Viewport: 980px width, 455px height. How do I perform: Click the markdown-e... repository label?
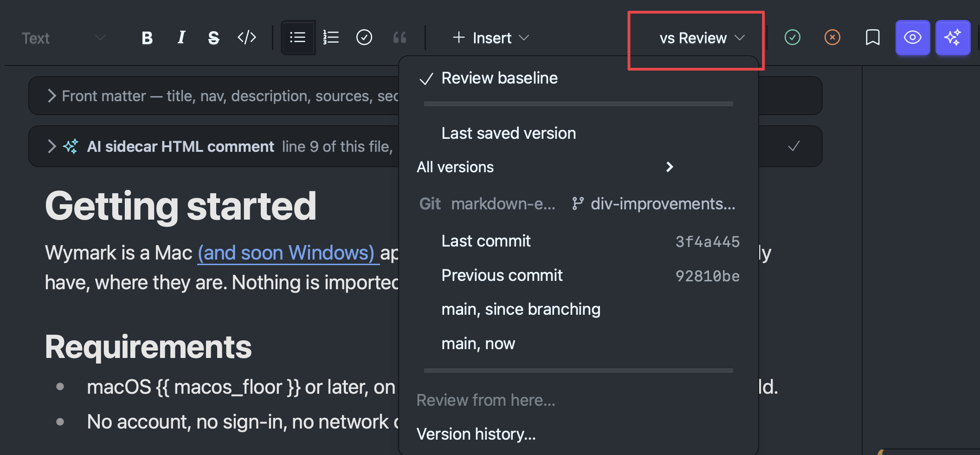click(503, 204)
